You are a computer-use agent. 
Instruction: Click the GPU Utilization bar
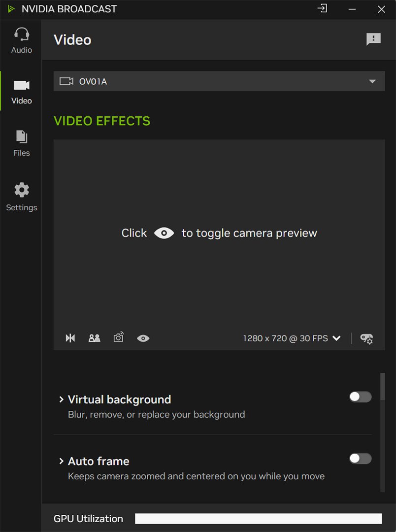(258, 518)
